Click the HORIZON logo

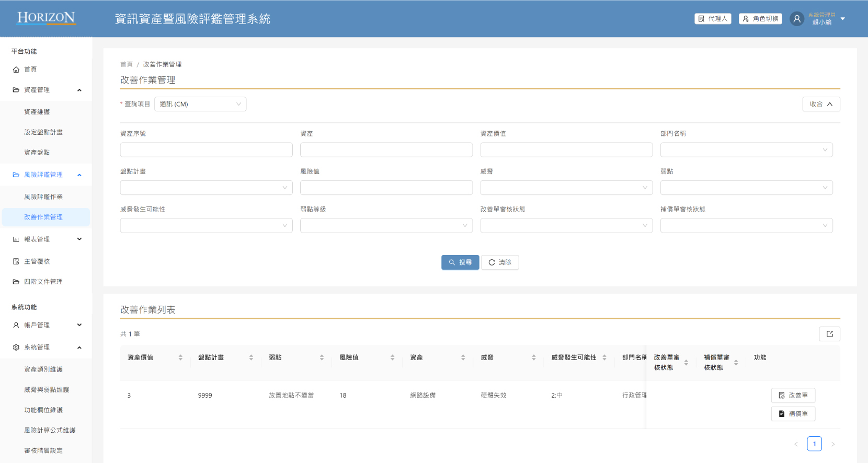46,18
